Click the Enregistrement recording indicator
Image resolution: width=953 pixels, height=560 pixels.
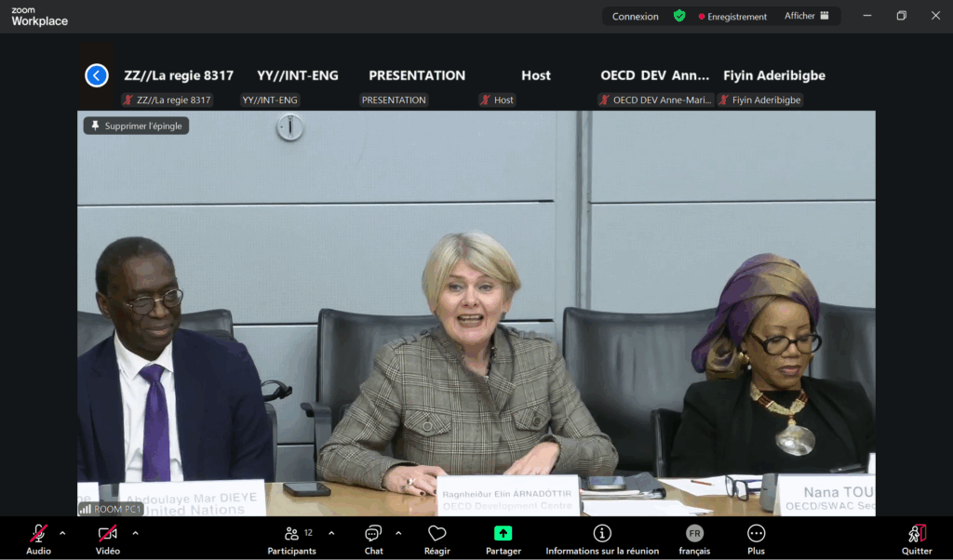coord(732,17)
